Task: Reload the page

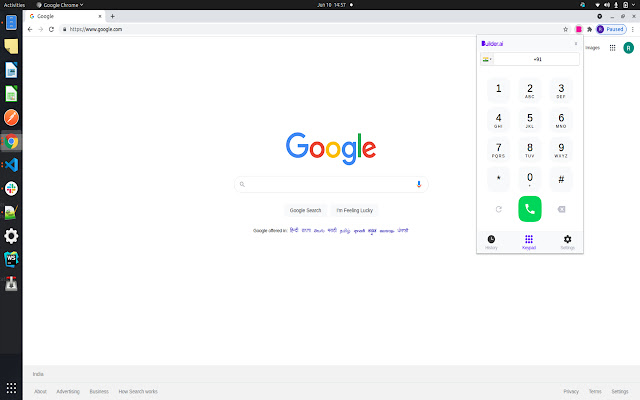Action: click(51, 29)
